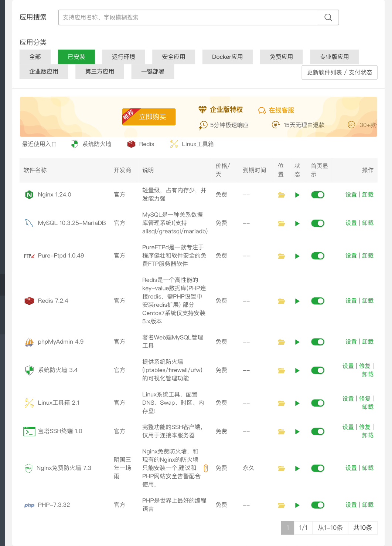Open 在线客服 link
This screenshot has width=392, height=546.
point(276,110)
